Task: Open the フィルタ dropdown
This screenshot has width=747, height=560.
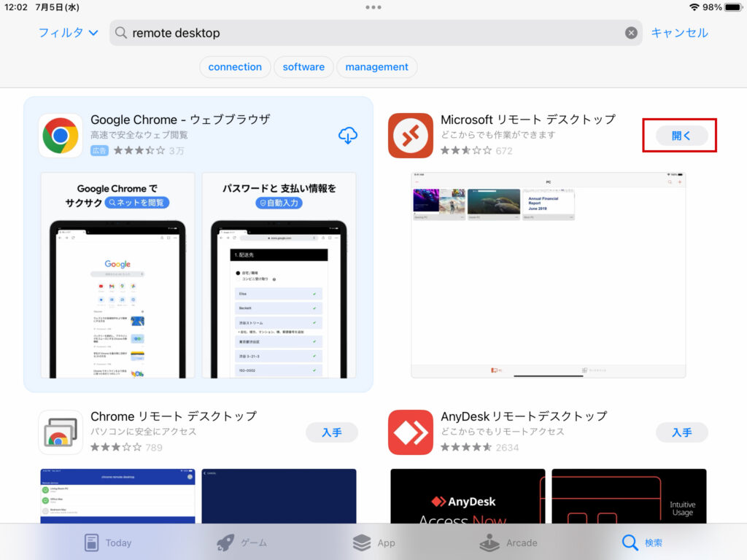Action: 66,32
